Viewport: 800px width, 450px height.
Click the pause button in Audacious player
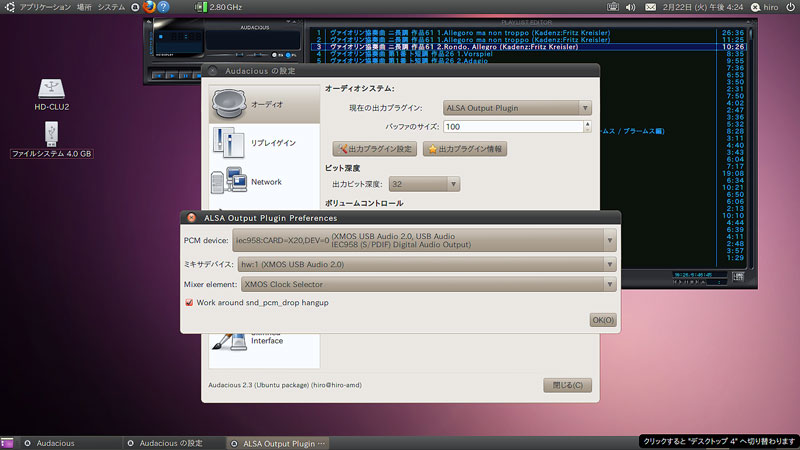tap(185, 76)
